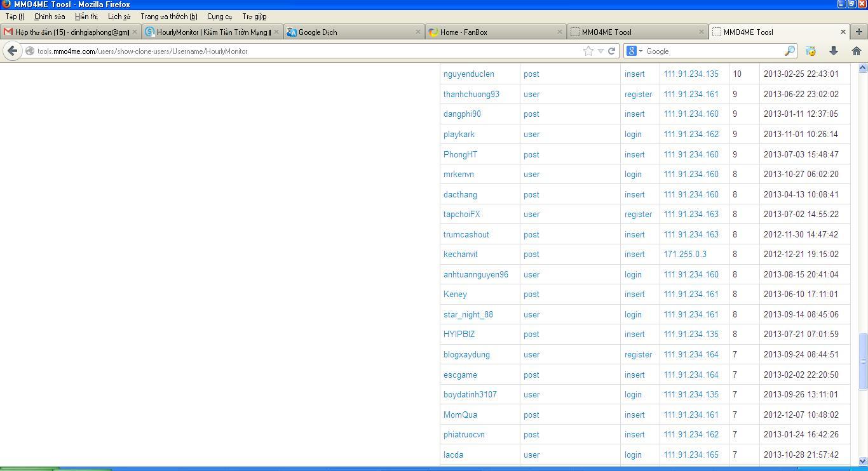Close the HourlyMonitor tab

coord(276,32)
